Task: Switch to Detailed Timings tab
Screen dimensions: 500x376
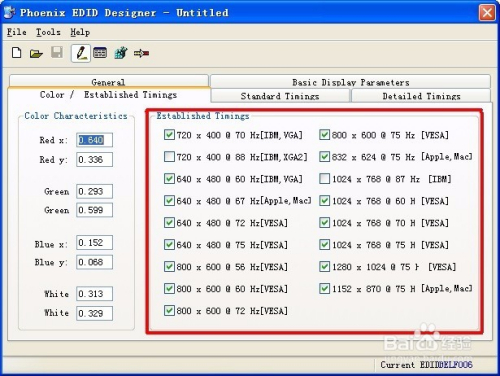Action: point(421,96)
